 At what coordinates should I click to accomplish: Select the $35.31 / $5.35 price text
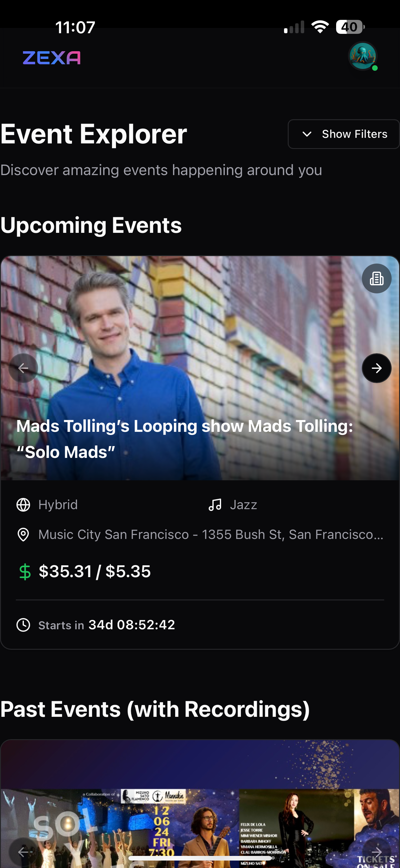pyautogui.click(x=95, y=572)
